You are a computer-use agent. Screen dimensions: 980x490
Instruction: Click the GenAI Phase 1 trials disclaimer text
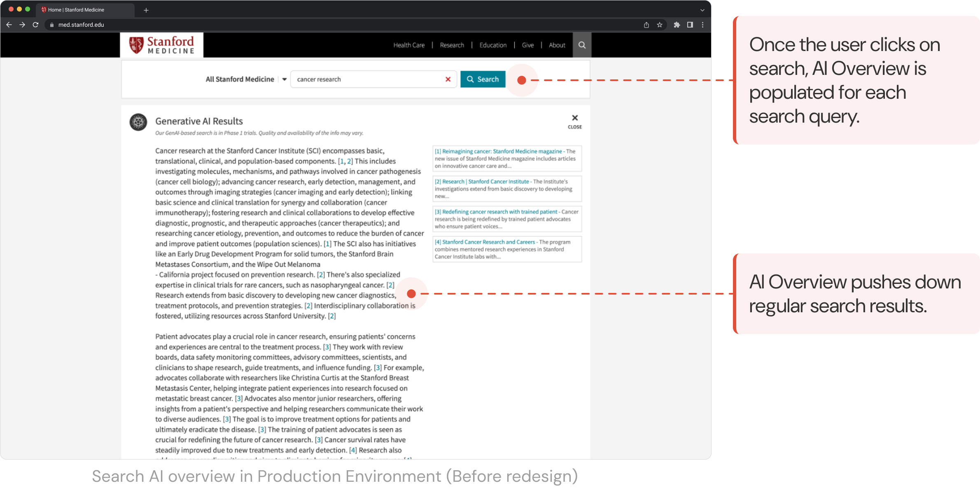tap(259, 133)
